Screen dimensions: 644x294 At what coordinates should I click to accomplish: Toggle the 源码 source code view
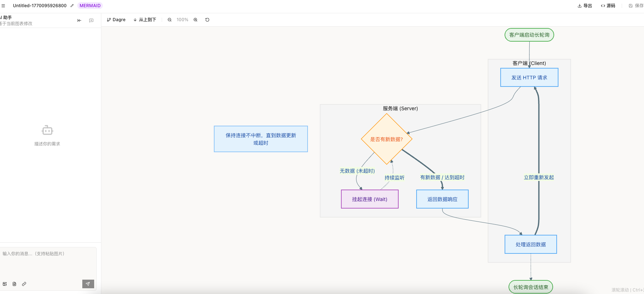(608, 6)
